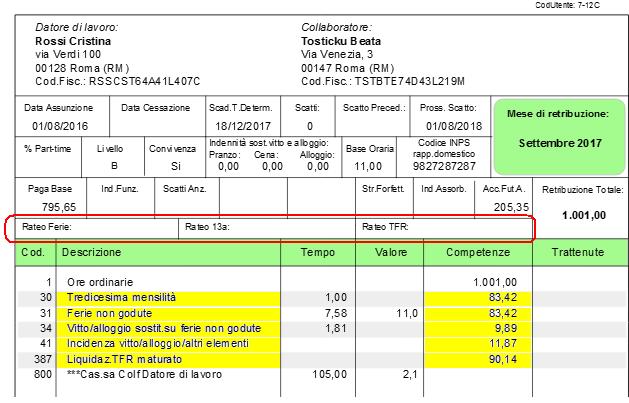Click the Rateo Ferie field
Image resolution: width=629 pixels, height=403 pixels.
point(92,227)
